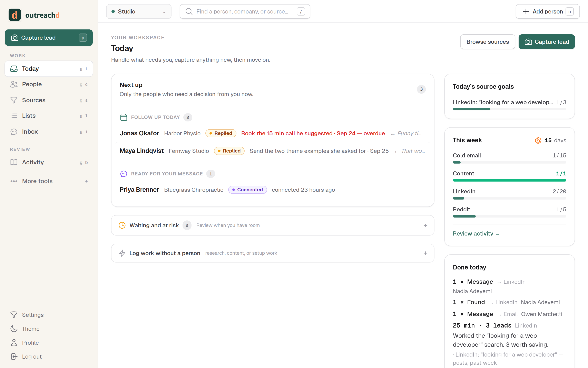
Task: Click the reply arrow before 'Funny ti…'
Action: pos(393,134)
